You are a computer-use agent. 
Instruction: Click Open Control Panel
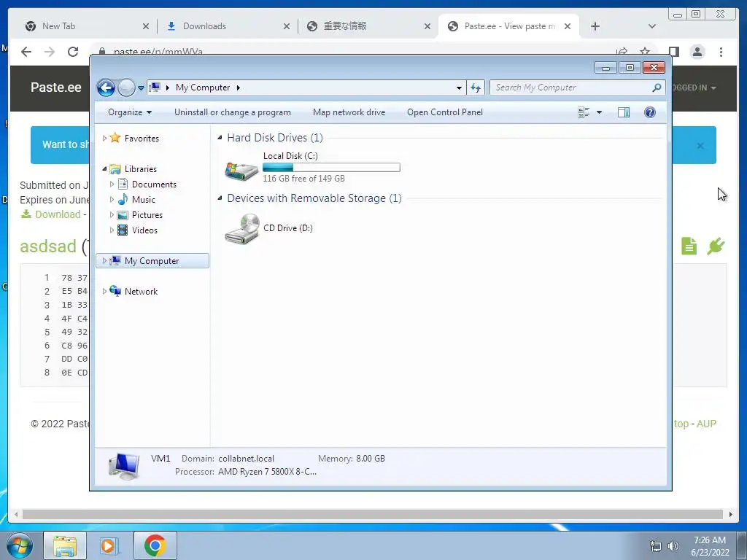445,112
